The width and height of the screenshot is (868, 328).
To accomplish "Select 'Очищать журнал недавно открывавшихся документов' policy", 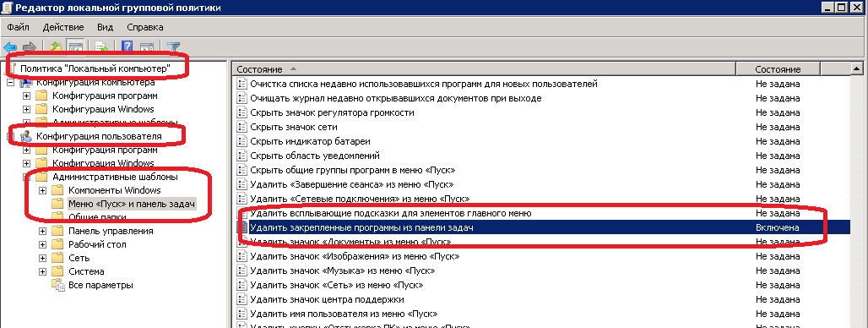I will (x=395, y=98).
